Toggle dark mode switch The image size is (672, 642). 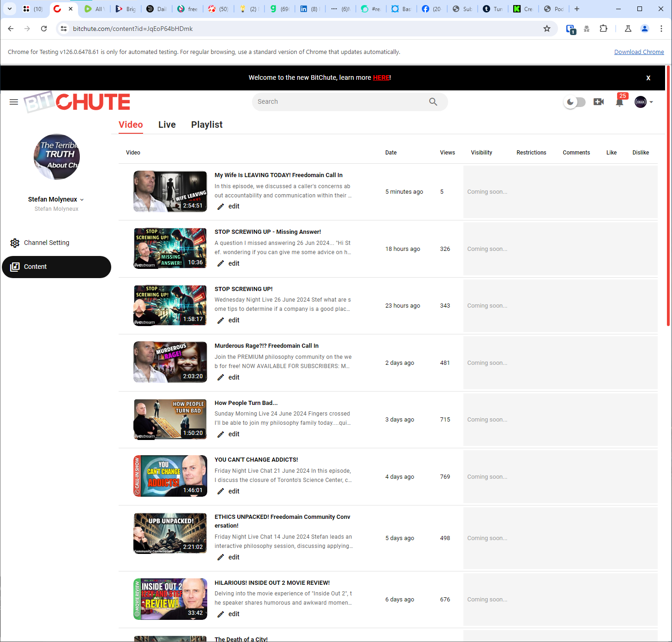tap(575, 102)
